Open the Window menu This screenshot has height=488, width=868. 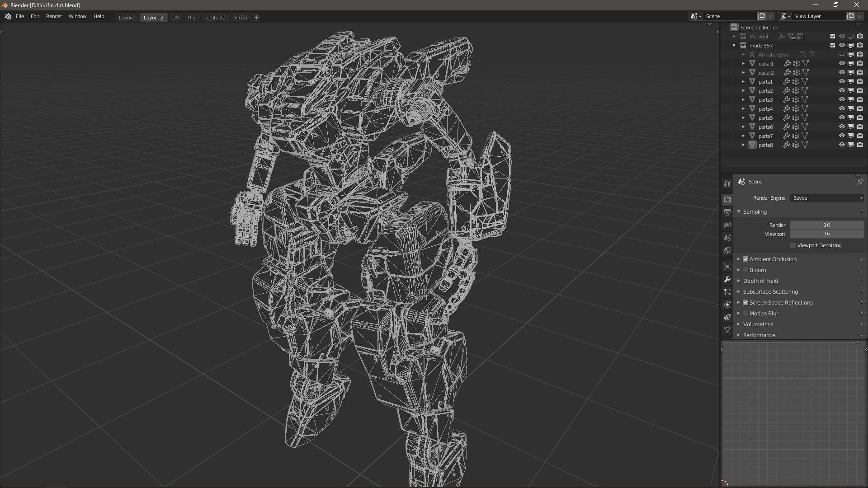pos(77,16)
